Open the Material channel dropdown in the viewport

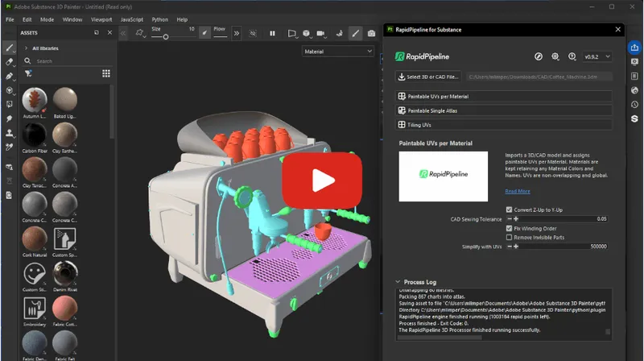click(x=337, y=52)
